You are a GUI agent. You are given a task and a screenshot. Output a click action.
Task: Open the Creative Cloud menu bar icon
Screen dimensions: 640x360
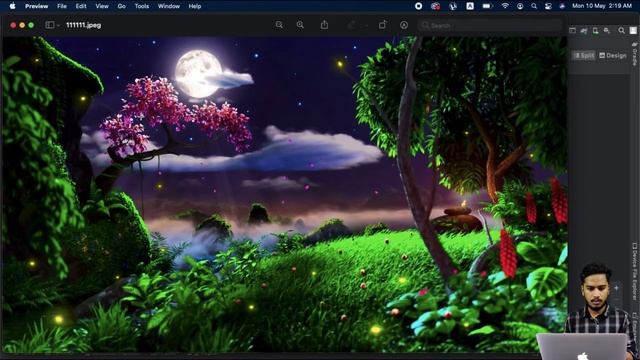point(436,6)
